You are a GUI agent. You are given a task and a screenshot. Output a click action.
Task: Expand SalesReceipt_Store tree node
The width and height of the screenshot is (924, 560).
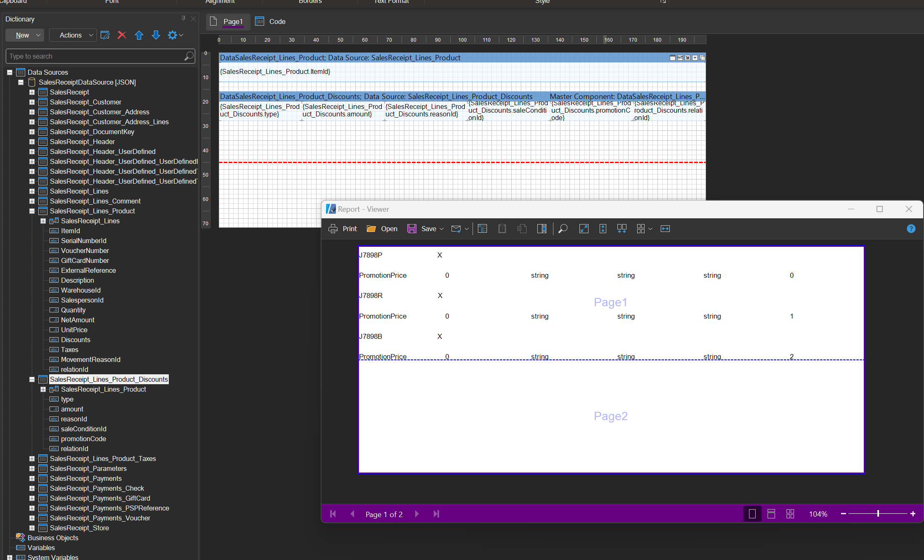32,528
